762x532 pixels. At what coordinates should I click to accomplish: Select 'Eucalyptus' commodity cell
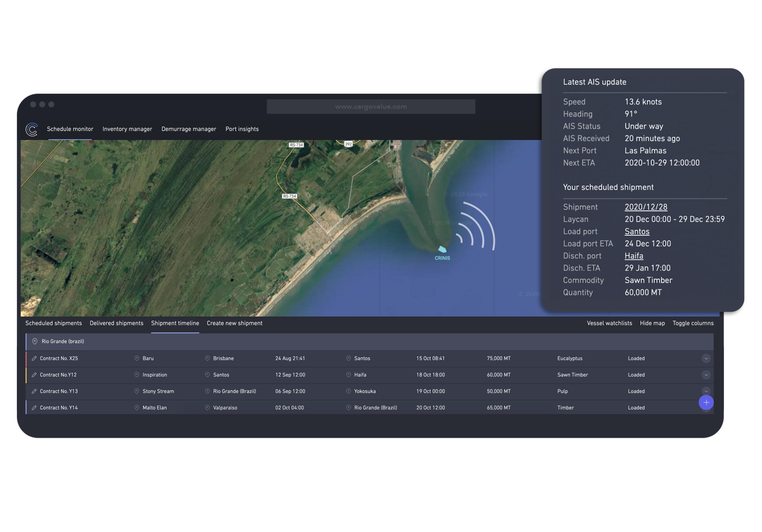(x=570, y=358)
